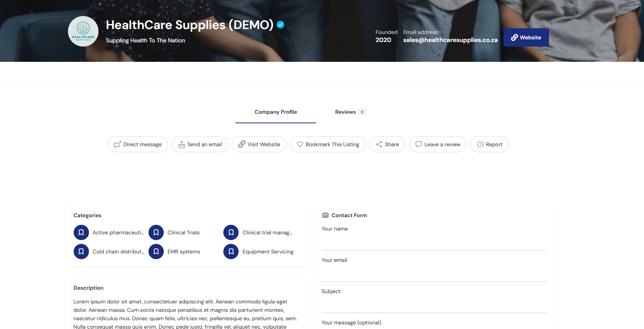Click the Contact Form envelope icon
The image size is (644, 329).
pyautogui.click(x=325, y=215)
